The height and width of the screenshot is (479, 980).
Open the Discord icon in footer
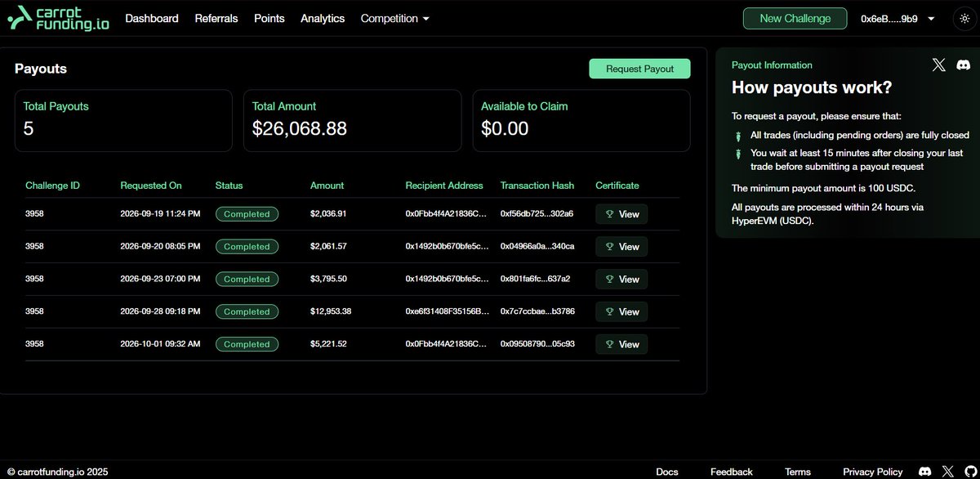click(x=924, y=472)
